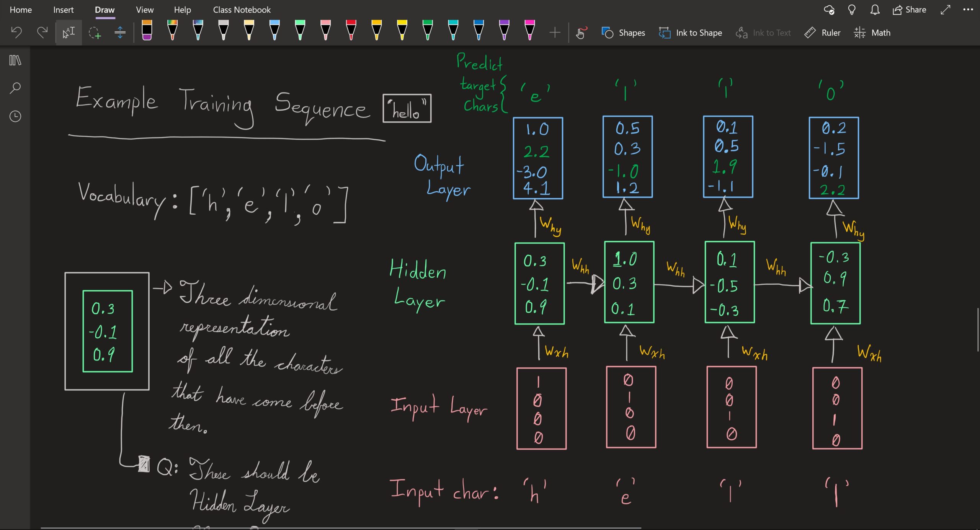Image resolution: width=980 pixels, height=530 pixels.
Task: Select the lasso tool icon
Action: pyautogui.click(x=95, y=33)
